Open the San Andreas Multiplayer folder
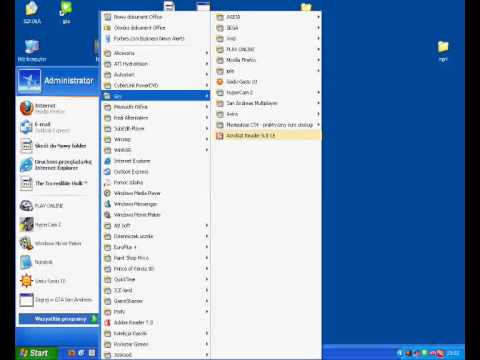The image size is (480, 360). pos(267,103)
